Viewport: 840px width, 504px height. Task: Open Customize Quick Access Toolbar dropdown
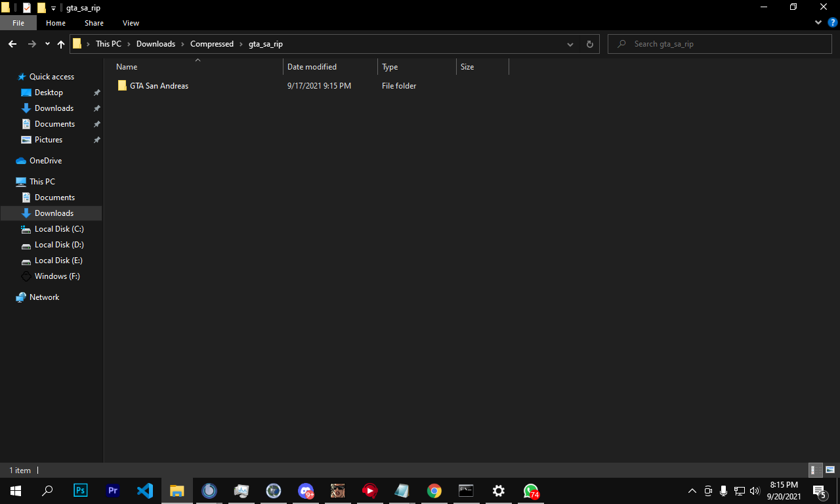(x=54, y=8)
